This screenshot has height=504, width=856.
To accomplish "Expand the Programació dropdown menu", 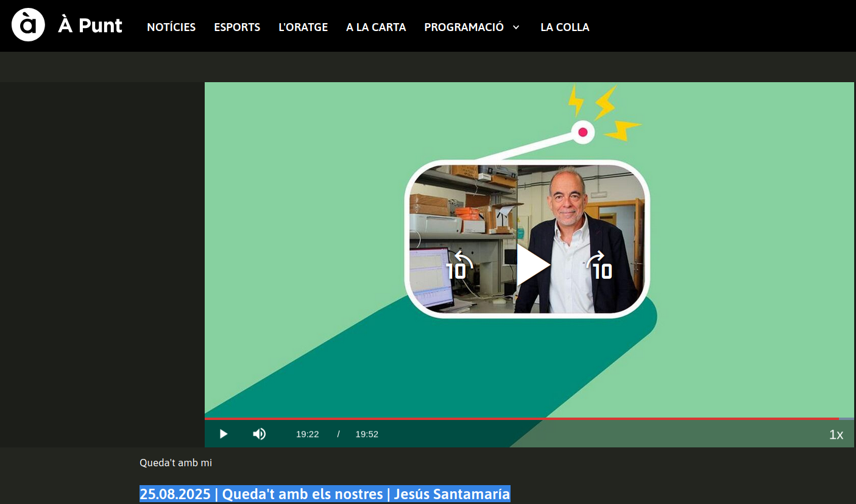I will click(472, 27).
